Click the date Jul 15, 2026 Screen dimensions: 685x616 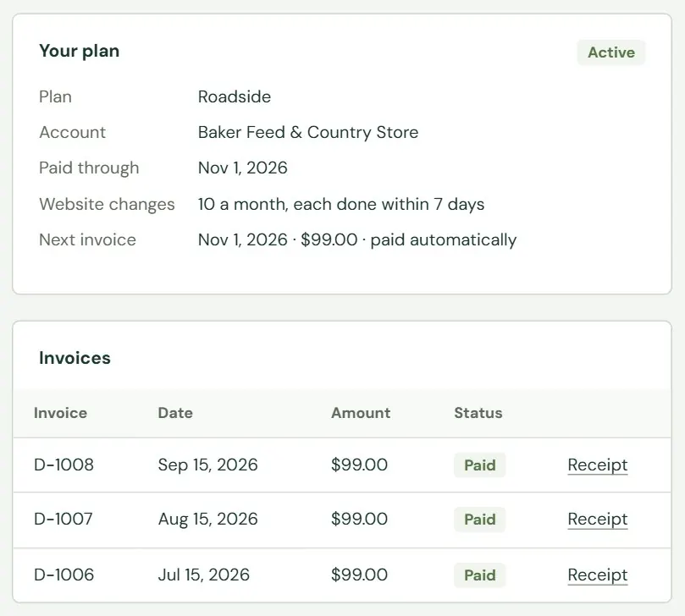click(203, 575)
